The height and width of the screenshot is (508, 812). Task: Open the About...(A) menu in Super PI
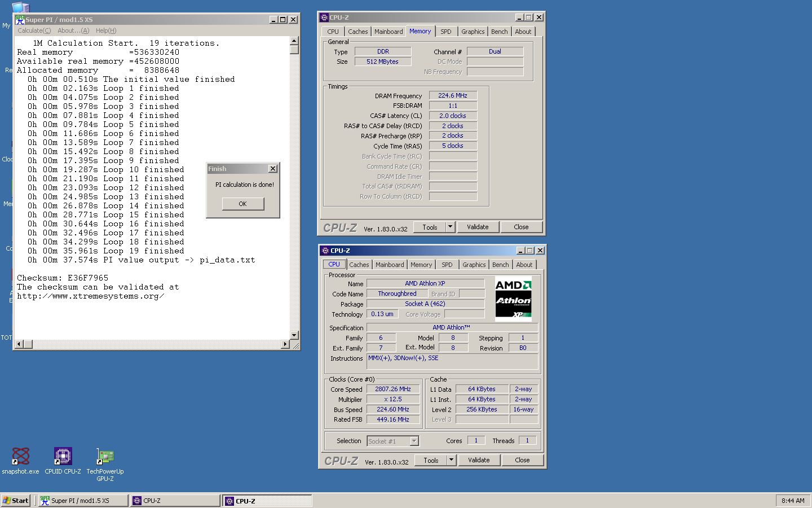73,30
